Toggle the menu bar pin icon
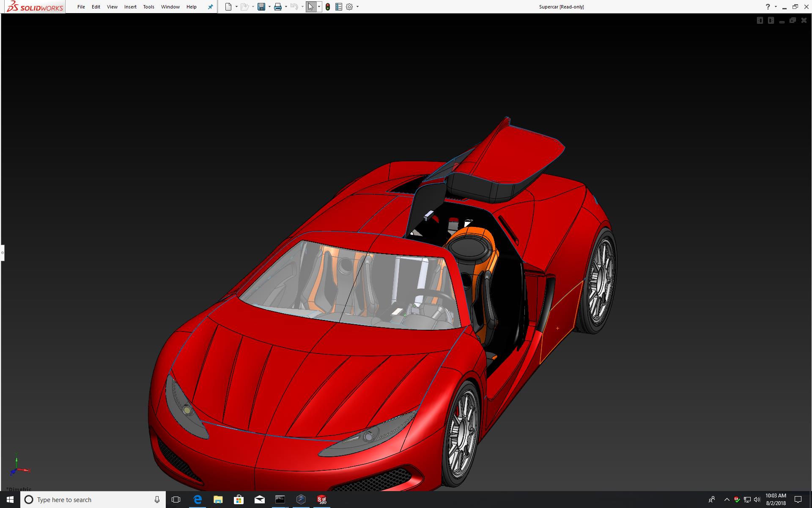Viewport: 812px width, 508px height. 210,7
